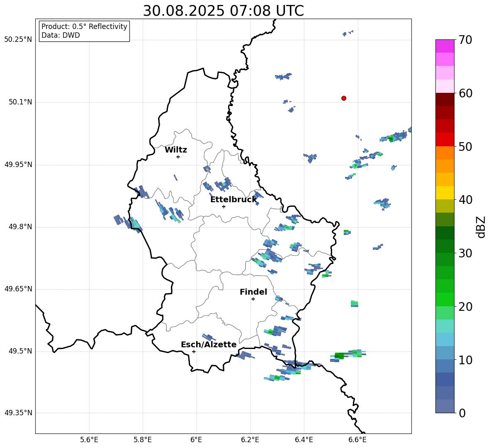Click the 50.25°N latitude label
491x448 pixels.
[18, 40]
